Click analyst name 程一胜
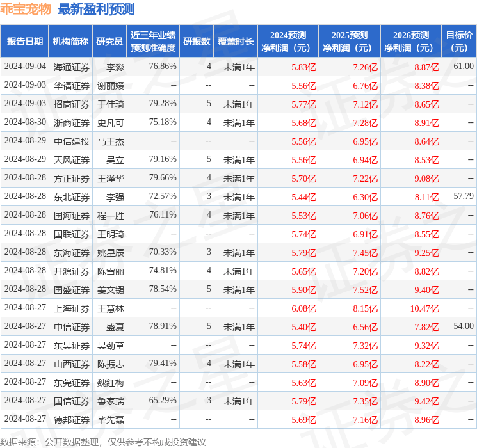 coord(111,215)
